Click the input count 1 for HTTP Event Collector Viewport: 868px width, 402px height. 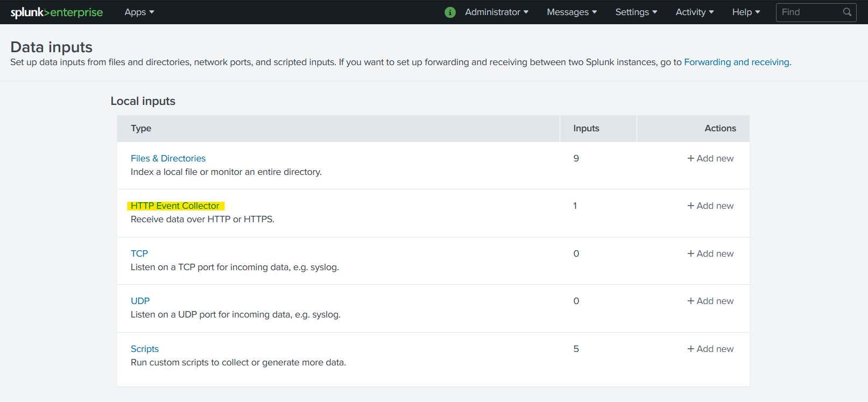click(x=575, y=206)
